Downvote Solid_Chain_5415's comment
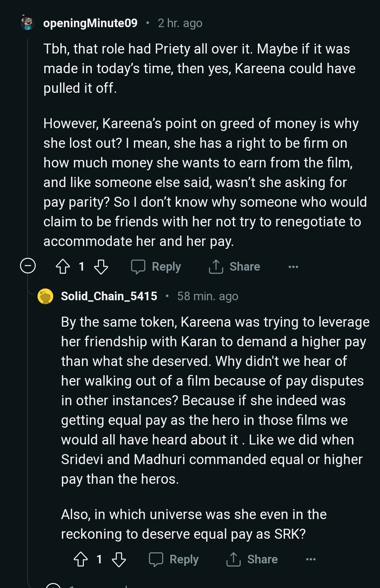The width and height of the screenshot is (380, 588). (119, 559)
